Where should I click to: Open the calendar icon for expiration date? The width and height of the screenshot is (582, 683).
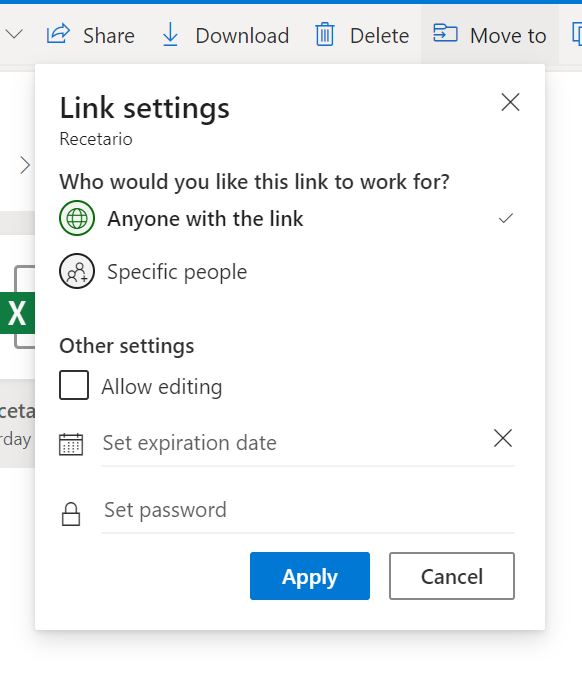point(71,444)
